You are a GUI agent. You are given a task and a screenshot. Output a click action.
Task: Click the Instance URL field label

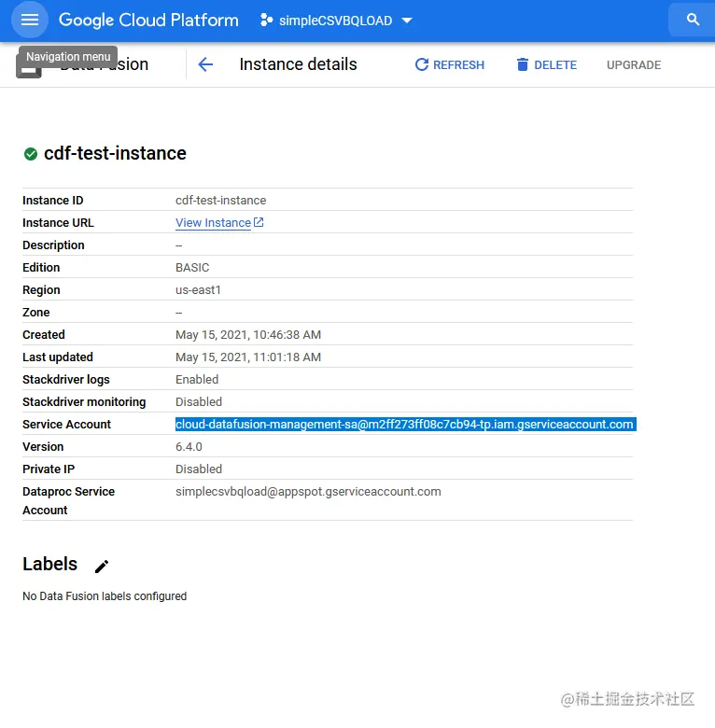tap(58, 223)
